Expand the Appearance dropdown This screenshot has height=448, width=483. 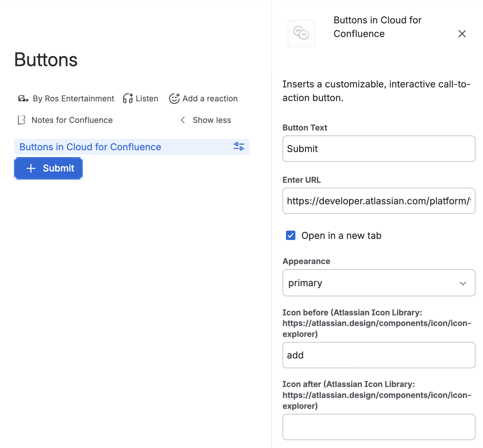pyautogui.click(x=379, y=283)
